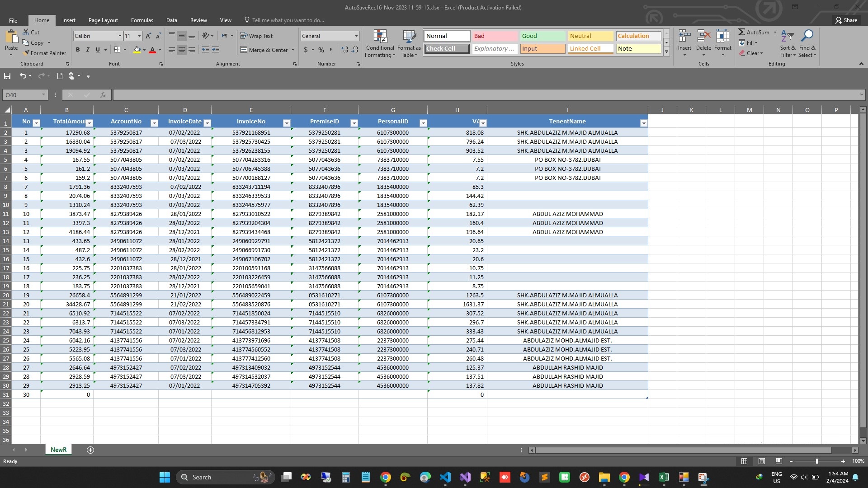
Task: Open the Insert ribbon tab
Action: coord(69,20)
